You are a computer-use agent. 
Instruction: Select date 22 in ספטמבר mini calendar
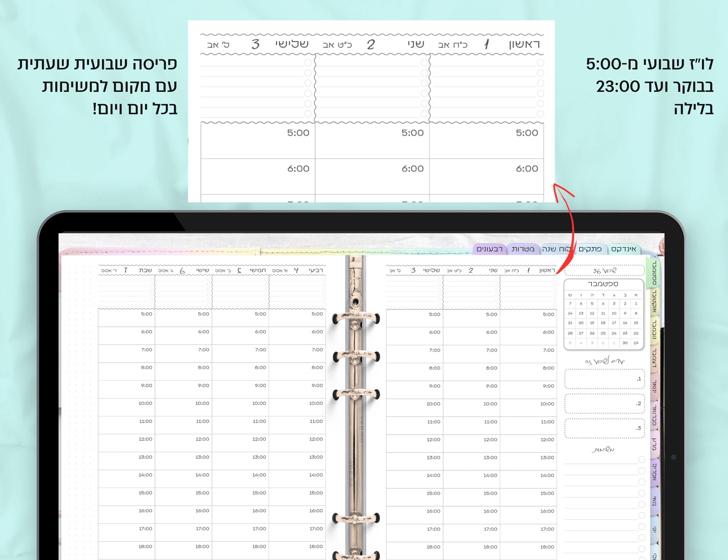(x=636, y=333)
